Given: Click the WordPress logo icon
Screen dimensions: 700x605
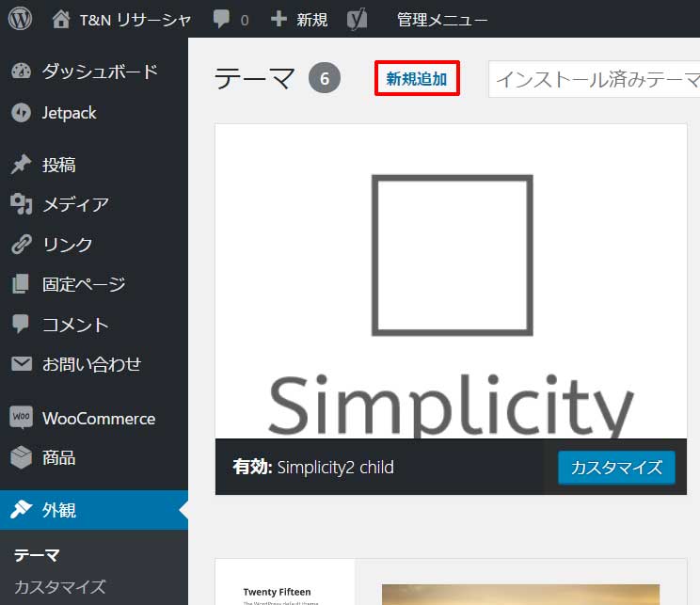Looking at the screenshot, I should 21,19.
